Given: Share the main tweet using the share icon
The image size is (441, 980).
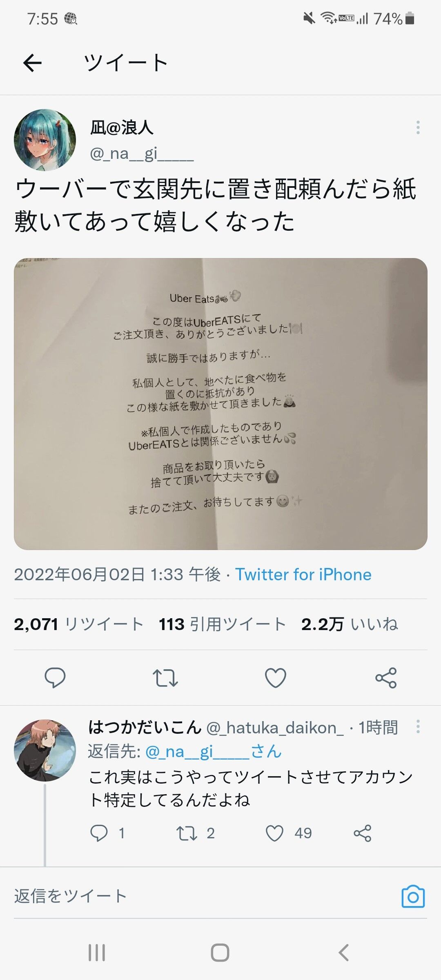Looking at the screenshot, I should tap(386, 678).
